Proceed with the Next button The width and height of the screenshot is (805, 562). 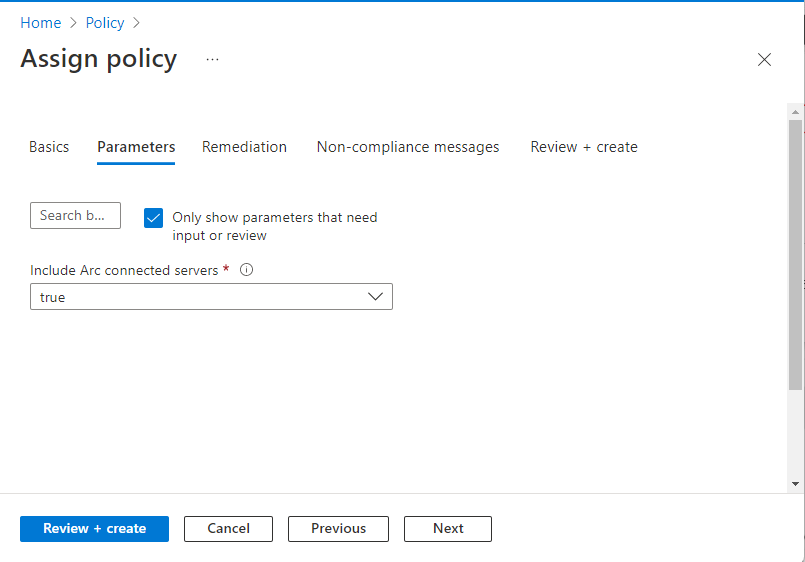click(x=448, y=529)
